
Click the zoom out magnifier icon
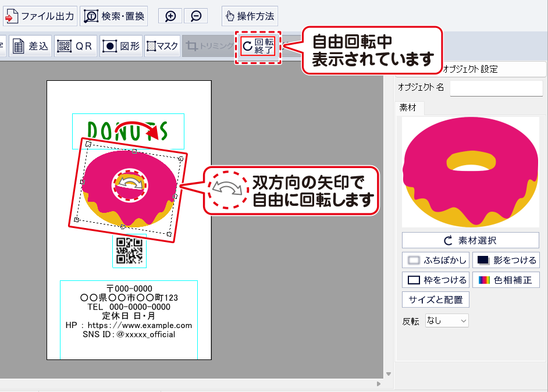coord(196,16)
